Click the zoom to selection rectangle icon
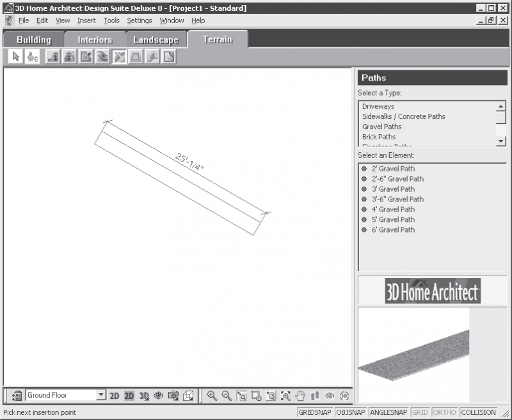 (257, 396)
